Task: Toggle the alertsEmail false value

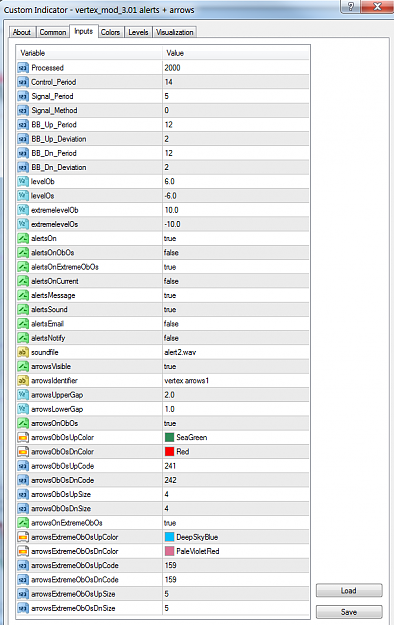Action: click(171, 324)
